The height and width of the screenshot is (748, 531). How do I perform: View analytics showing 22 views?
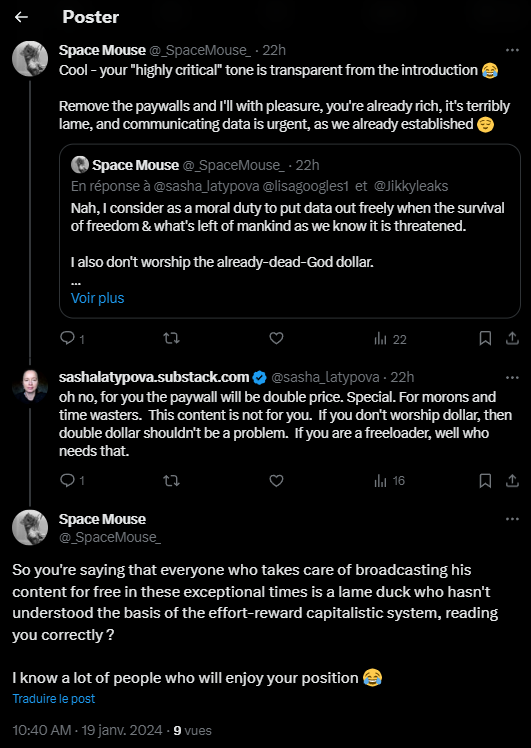tap(390, 339)
